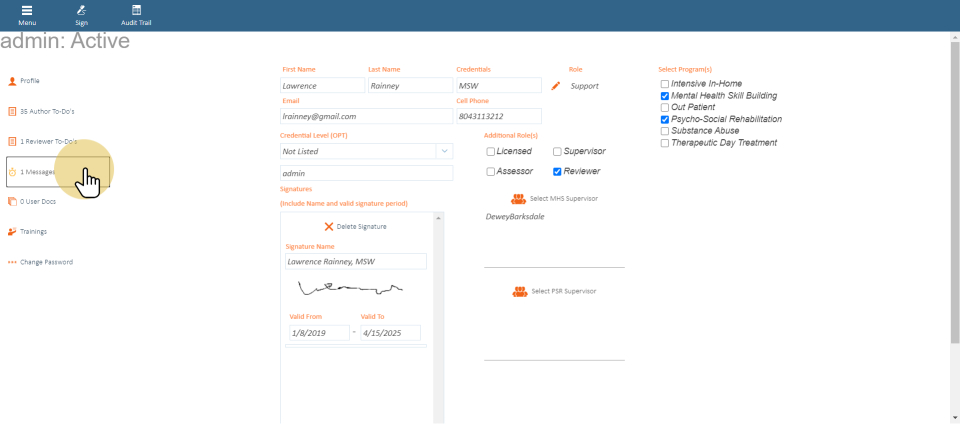This screenshot has height=443, width=960.
Task: Open the Valid To date field
Action: (x=389, y=333)
